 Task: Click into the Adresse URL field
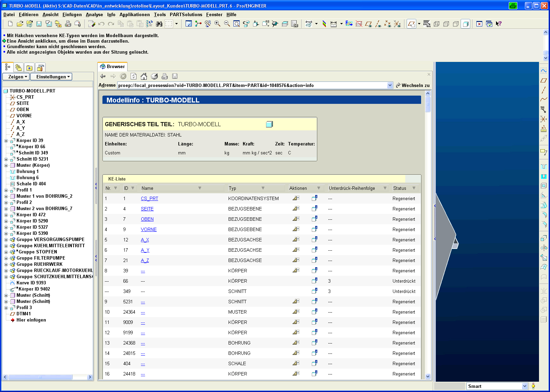252,85
